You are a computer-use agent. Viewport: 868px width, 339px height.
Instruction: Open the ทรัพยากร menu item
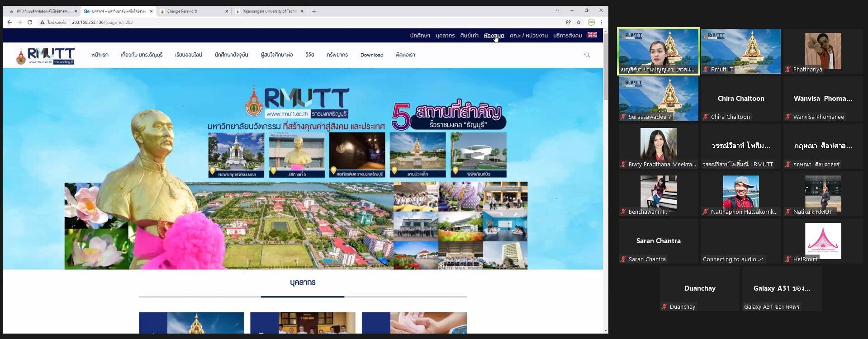[x=337, y=55]
